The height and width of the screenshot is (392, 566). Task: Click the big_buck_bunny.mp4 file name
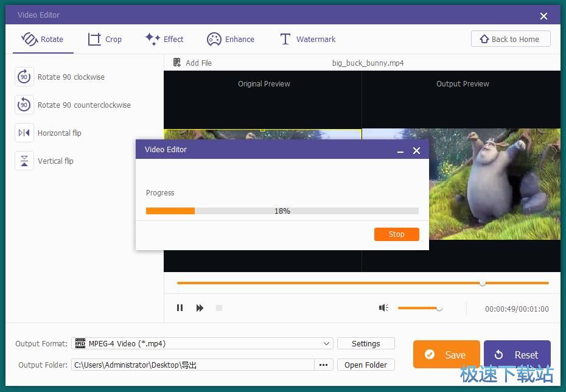(x=368, y=63)
